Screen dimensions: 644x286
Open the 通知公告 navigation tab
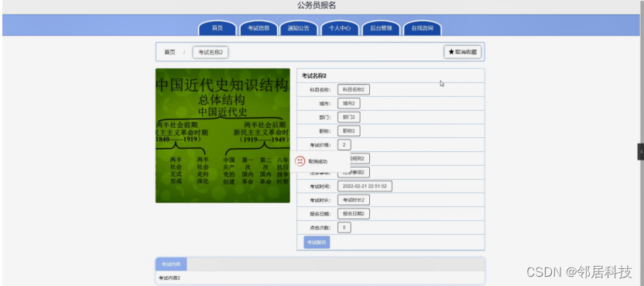299,28
